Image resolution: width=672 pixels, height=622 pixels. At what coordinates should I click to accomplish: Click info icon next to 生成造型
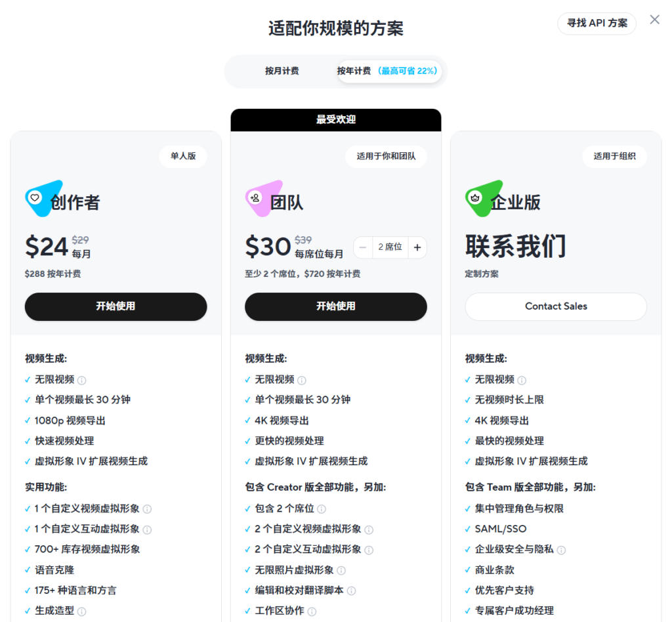coord(82,611)
